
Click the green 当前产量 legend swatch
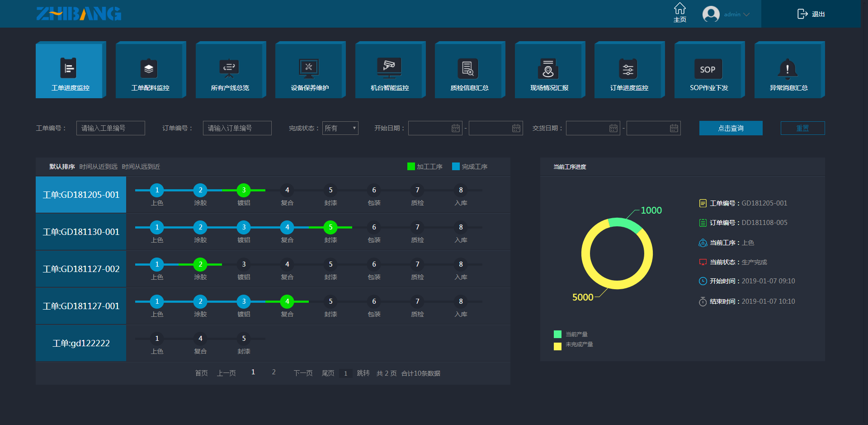click(x=557, y=334)
